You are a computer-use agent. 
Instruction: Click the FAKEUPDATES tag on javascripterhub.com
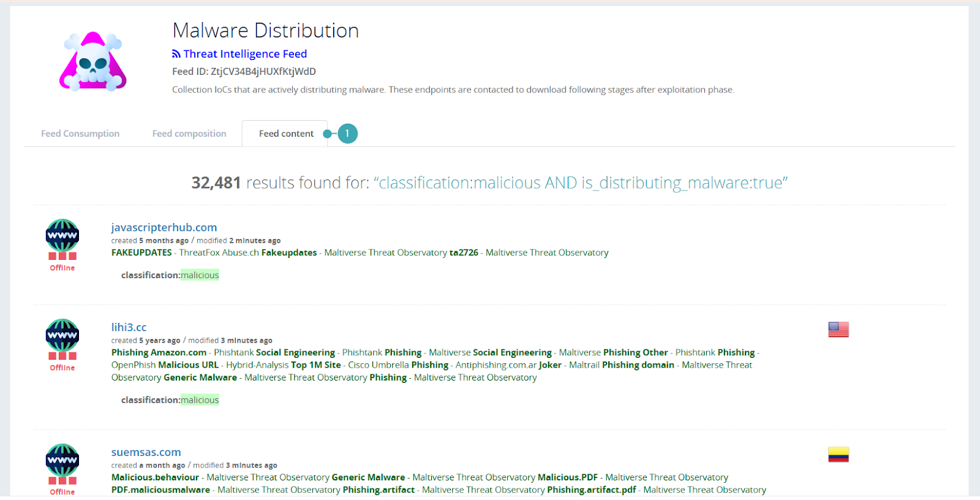point(141,252)
